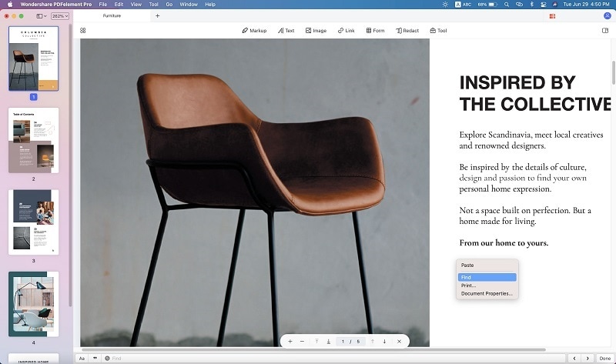Choose Print... from context menu

[487, 286]
